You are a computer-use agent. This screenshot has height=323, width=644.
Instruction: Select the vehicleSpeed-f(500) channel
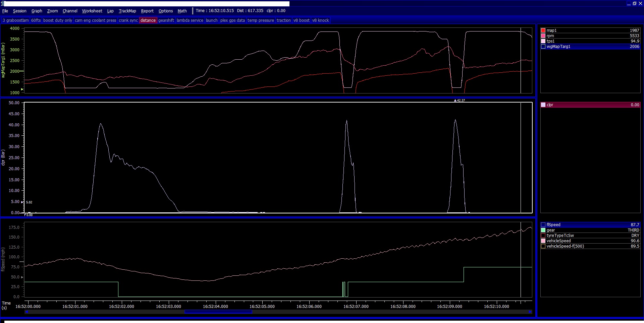point(590,246)
